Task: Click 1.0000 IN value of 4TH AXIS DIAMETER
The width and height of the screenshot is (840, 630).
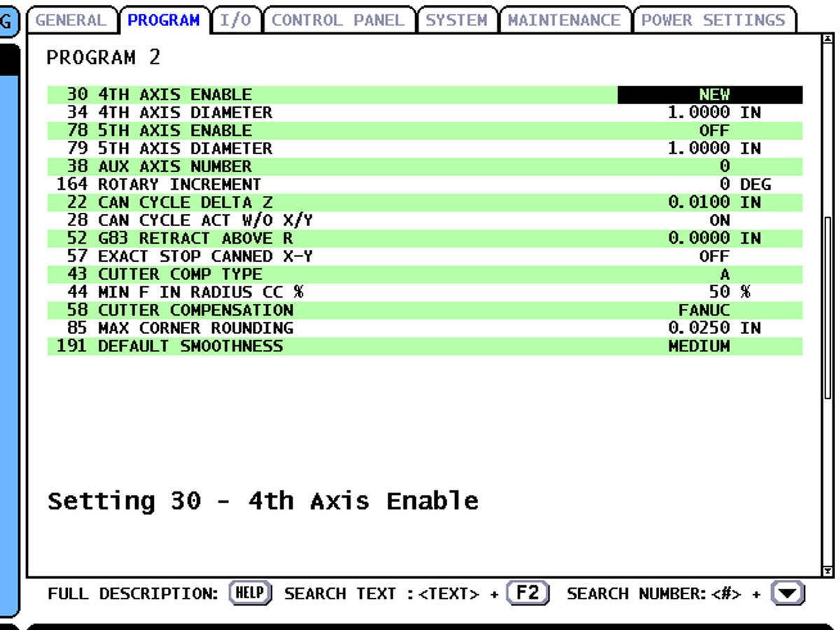Action: [714, 113]
